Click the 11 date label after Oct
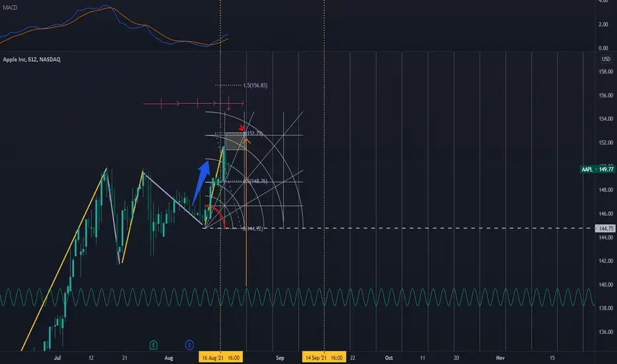This screenshot has height=364, width=617. pos(422,357)
